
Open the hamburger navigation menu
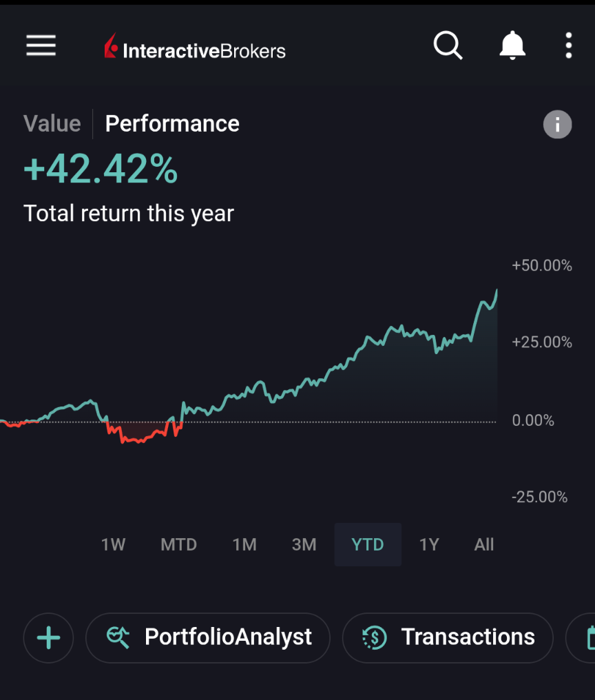pos(41,46)
